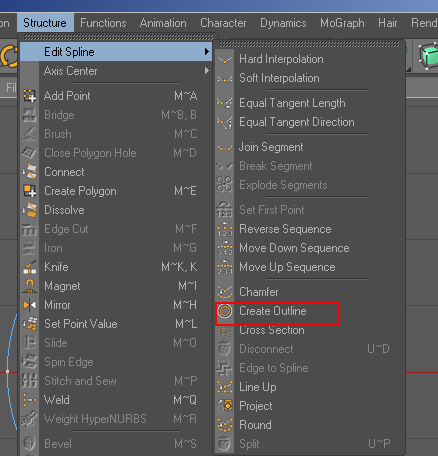Select the Set Point Value command
The height and width of the screenshot is (456, 438).
pos(81,324)
